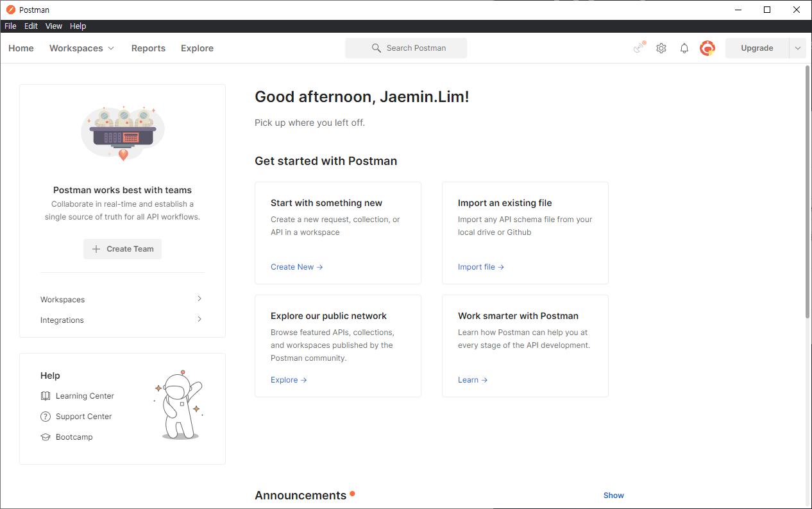
Task: Click the Good afternoon greeting text
Action: click(x=362, y=97)
